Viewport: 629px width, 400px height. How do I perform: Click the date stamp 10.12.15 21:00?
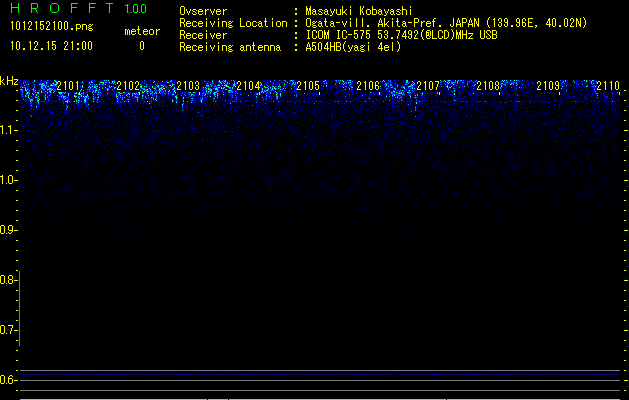click(x=51, y=46)
